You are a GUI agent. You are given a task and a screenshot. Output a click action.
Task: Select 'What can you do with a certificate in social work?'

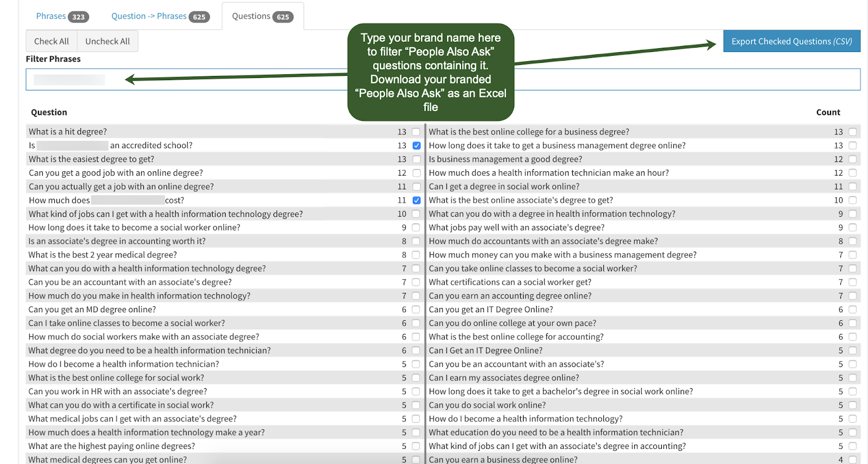coord(416,405)
